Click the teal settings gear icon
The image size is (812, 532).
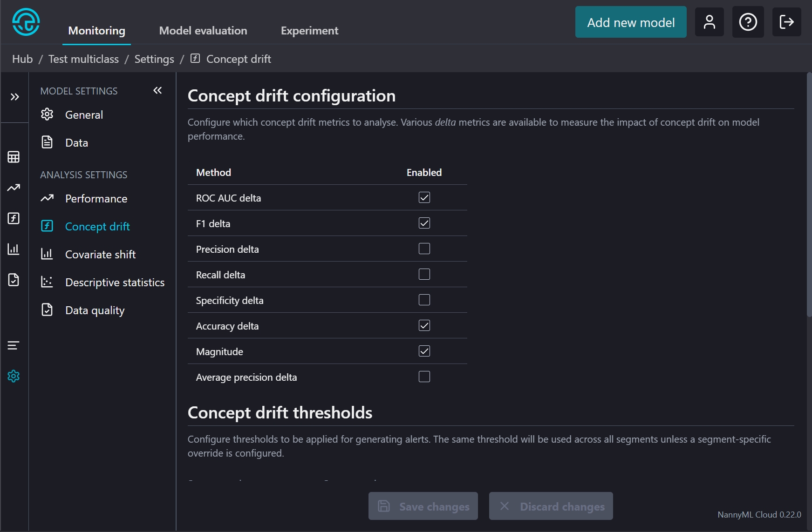[x=14, y=376]
